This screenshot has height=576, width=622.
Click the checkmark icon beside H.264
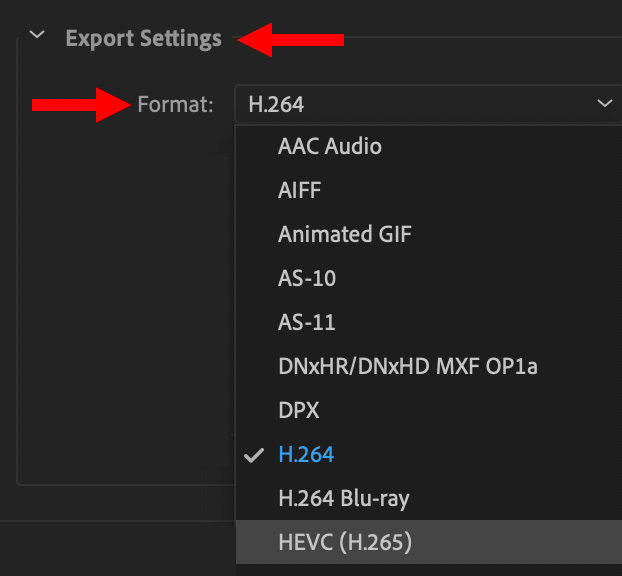tap(254, 455)
